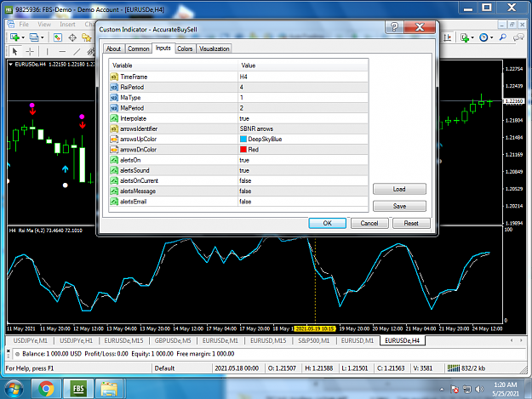This screenshot has width=532, height=399.
Task: Open the Windows Start menu
Action: coord(14,389)
